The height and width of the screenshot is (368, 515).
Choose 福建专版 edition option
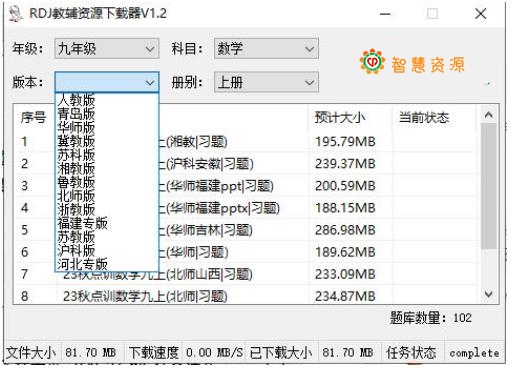point(82,223)
